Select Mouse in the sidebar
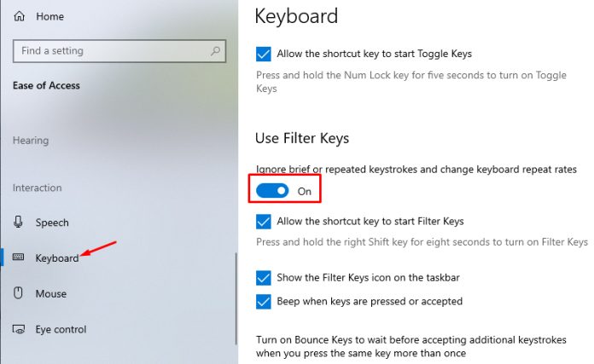594x364 pixels. point(51,293)
